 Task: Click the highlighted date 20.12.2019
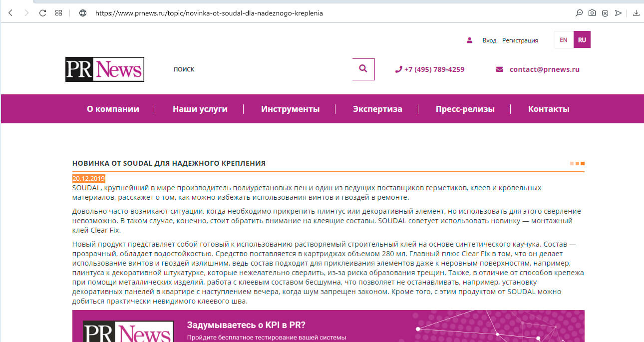tap(89, 178)
